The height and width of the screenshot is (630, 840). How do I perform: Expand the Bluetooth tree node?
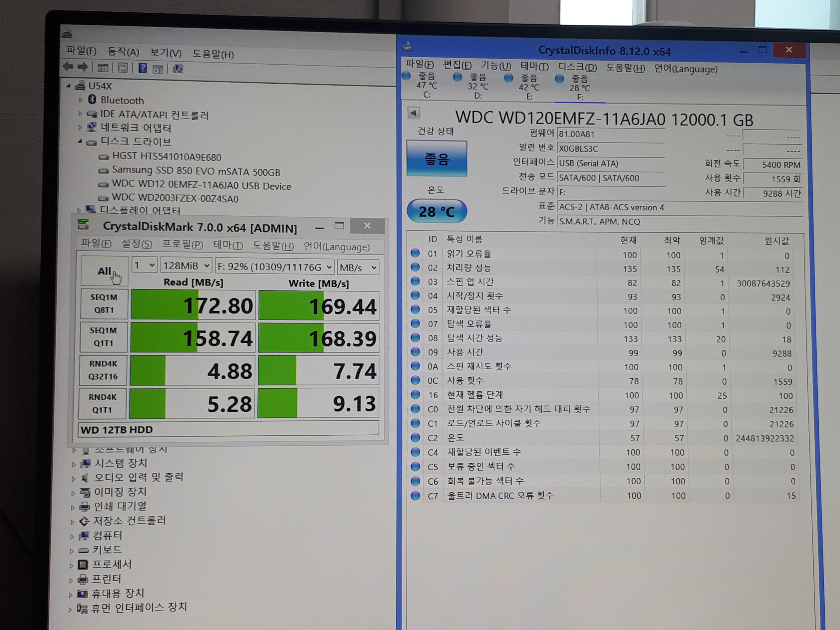[80, 100]
